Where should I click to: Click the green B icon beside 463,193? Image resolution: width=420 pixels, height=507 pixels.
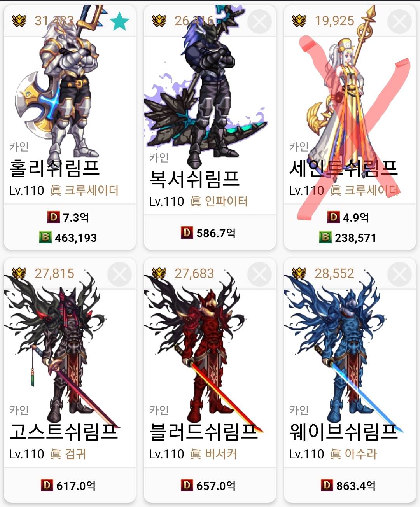click(x=45, y=237)
